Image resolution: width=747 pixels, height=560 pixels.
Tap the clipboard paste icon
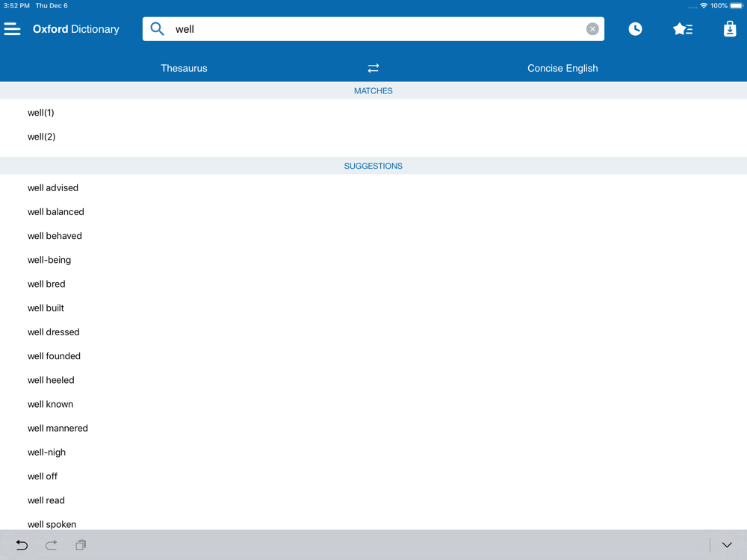81,545
